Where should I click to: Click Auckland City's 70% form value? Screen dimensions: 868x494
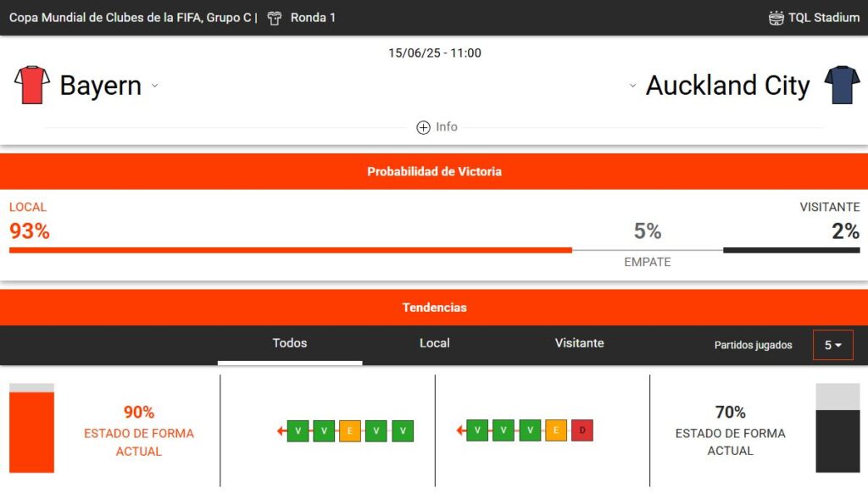[x=730, y=412]
